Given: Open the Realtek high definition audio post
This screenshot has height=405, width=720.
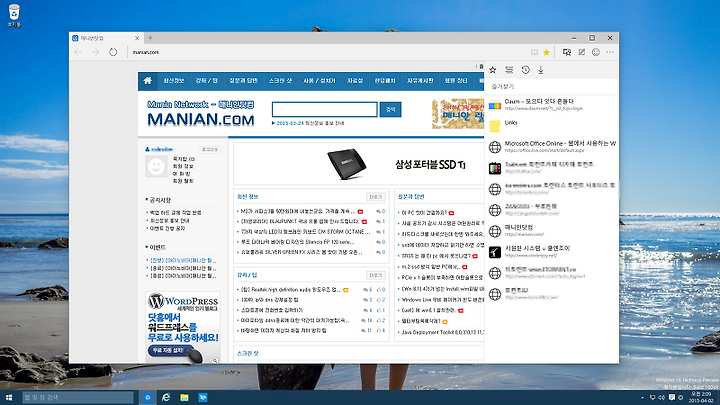Looking at the screenshot, I should [x=291, y=290].
